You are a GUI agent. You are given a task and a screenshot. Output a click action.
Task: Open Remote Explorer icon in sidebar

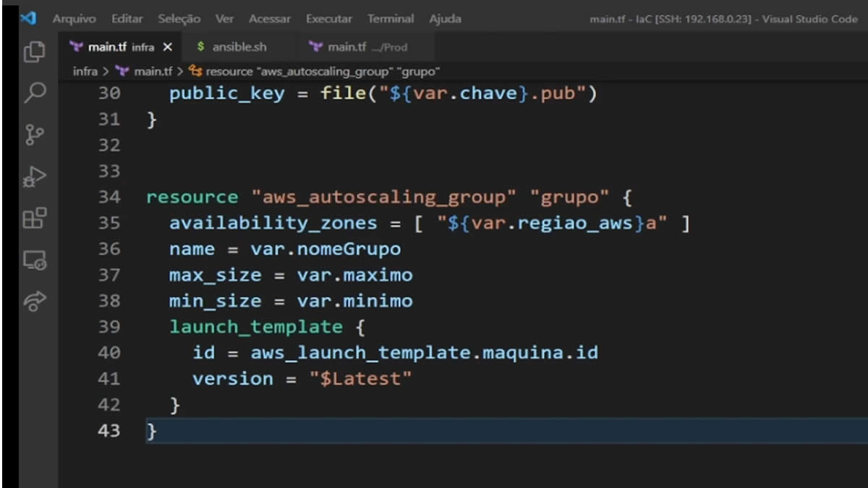click(35, 260)
